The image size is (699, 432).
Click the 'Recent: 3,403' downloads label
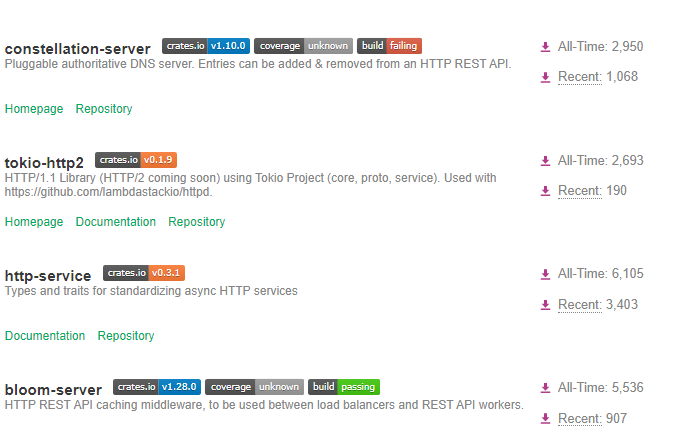coord(598,304)
